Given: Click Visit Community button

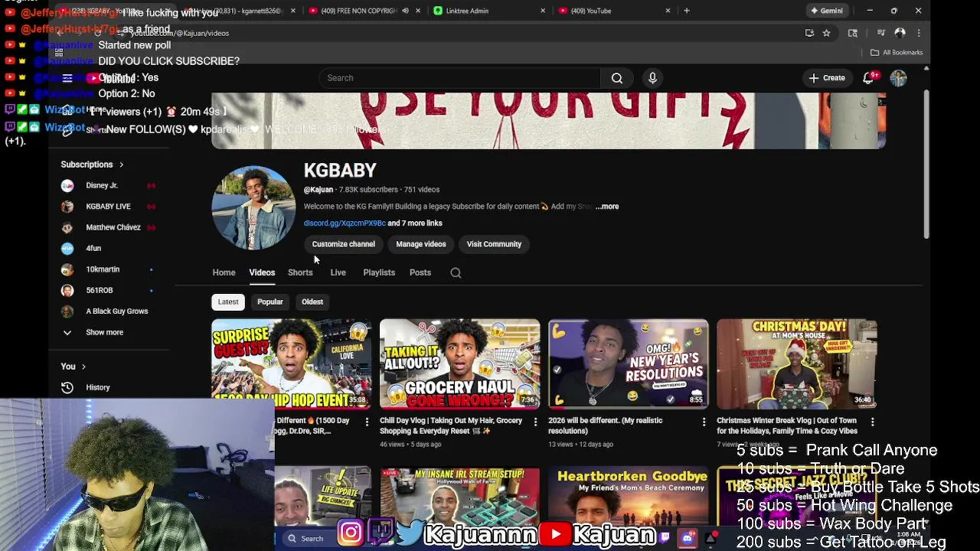Looking at the screenshot, I should tap(494, 244).
